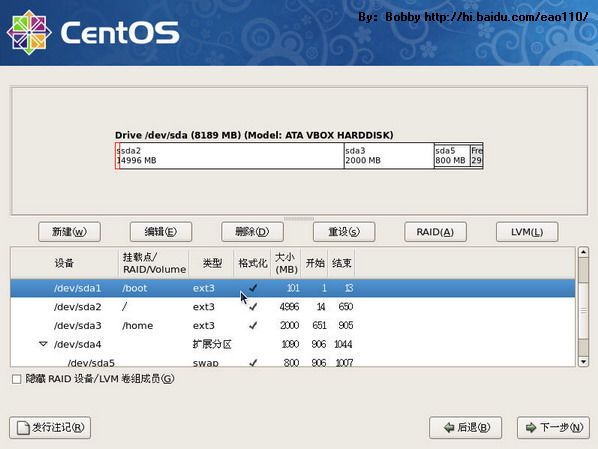Screen dimensions: 598x449
Task: Click the CentOS logo icon
Action: click(x=29, y=32)
